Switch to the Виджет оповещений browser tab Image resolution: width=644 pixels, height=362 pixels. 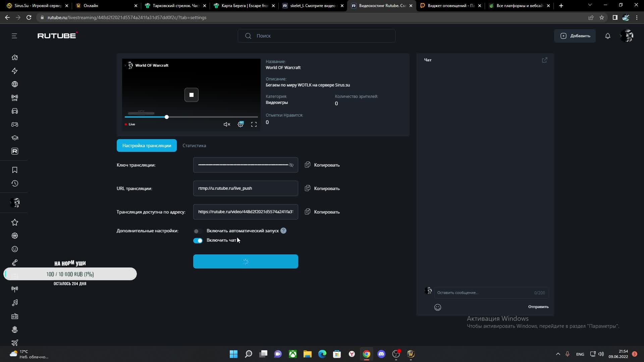(450, 6)
